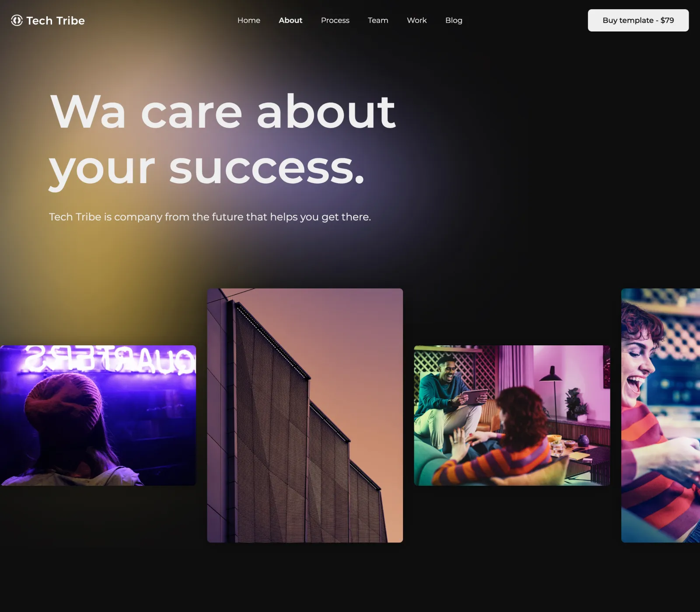Navigate to the Work page

coord(416,21)
